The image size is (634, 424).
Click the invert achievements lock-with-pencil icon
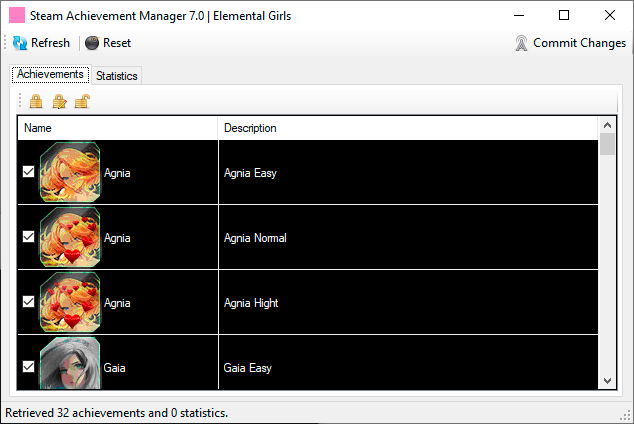click(59, 101)
